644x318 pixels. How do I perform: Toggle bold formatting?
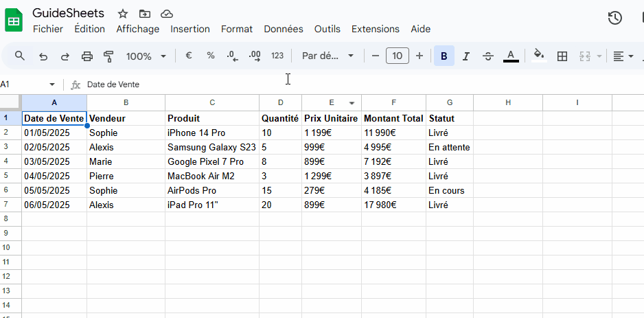(x=444, y=56)
